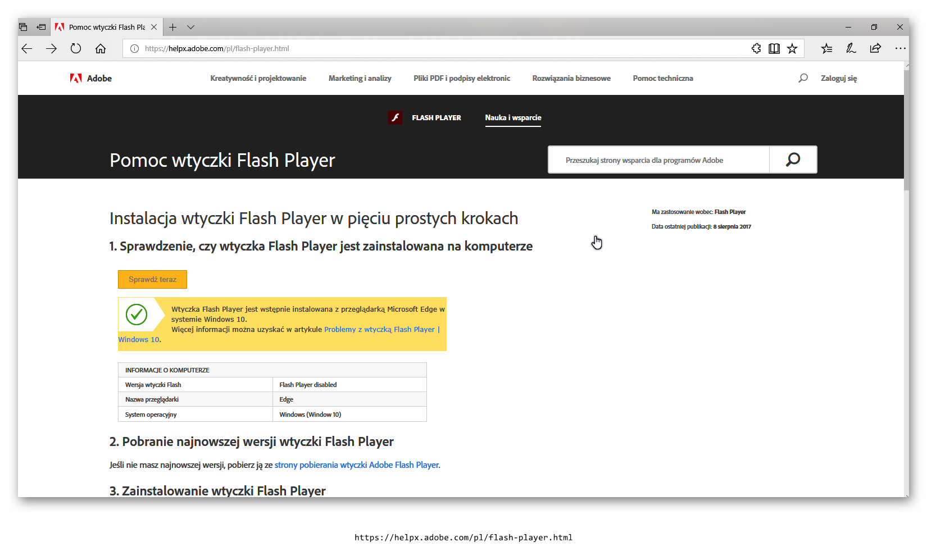Open a new tab with plus icon

point(172,27)
